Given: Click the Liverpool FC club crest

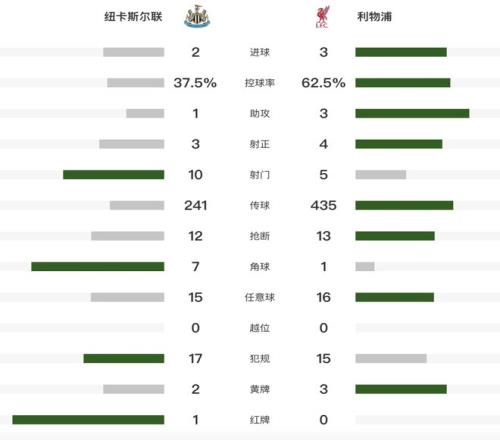Looking at the screenshot, I should [x=322, y=16].
